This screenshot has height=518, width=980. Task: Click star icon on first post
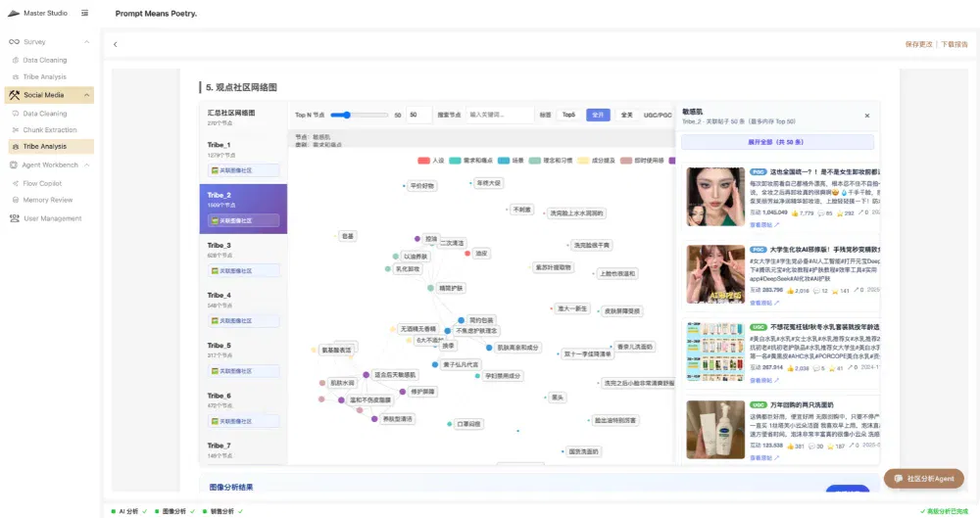pos(840,213)
